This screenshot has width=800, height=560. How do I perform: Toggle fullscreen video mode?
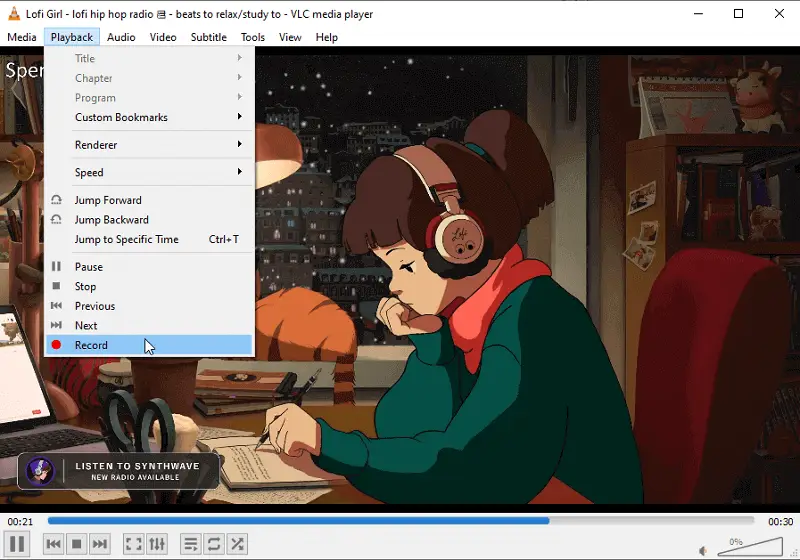[x=134, y=544]
